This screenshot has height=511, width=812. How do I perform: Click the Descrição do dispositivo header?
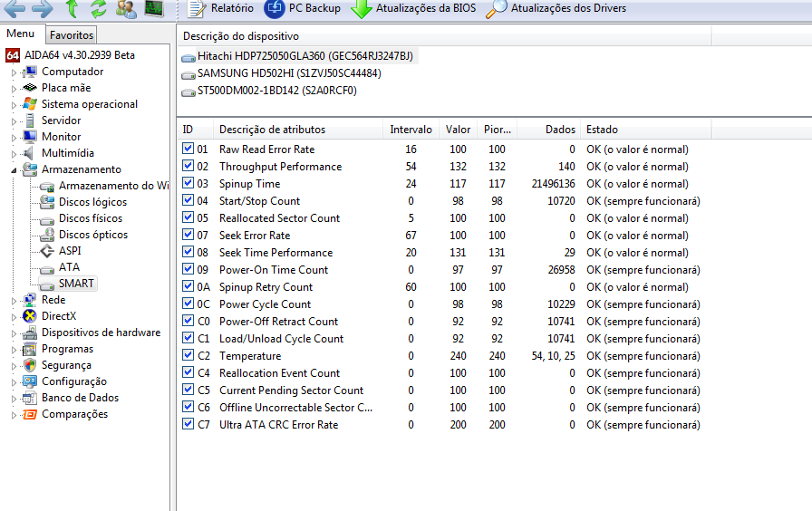445,36
